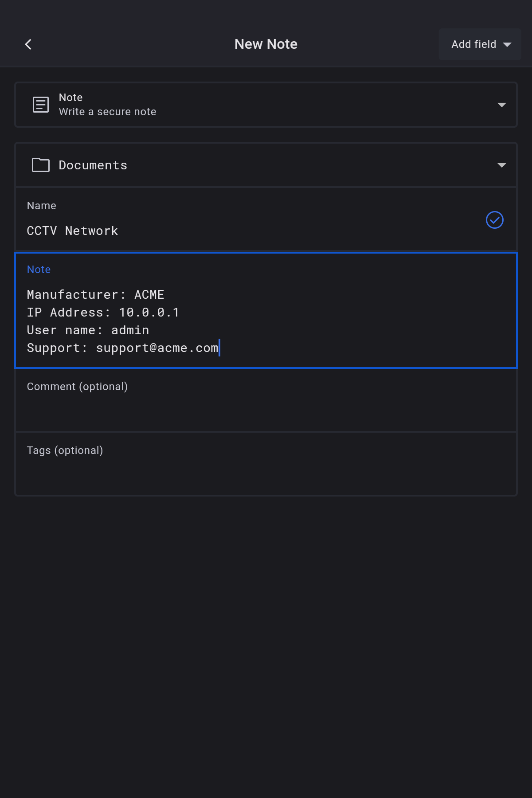Expand the Note type selector arrow
Image resolution: width=532 pixels, height=798 pixels.
tap(501, 105)
